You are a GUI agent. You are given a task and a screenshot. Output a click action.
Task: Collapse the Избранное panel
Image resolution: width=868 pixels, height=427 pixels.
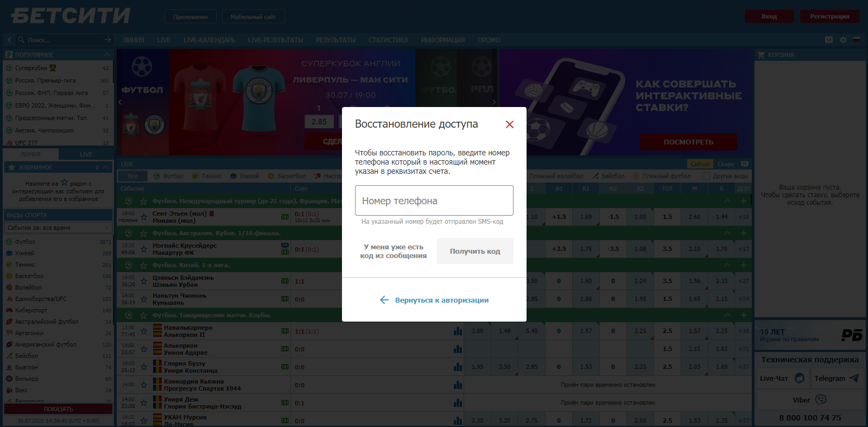click(106, 167)
